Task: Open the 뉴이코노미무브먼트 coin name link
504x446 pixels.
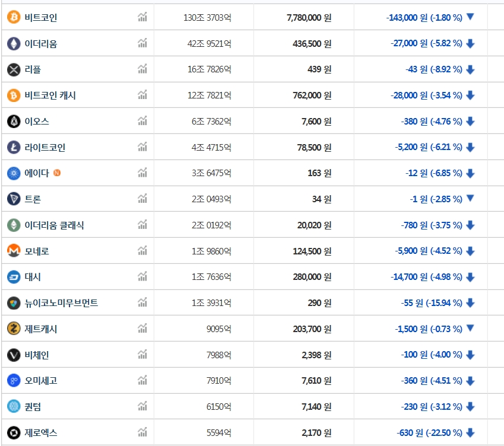Action: pyautogui.click(x=61, y=303)
